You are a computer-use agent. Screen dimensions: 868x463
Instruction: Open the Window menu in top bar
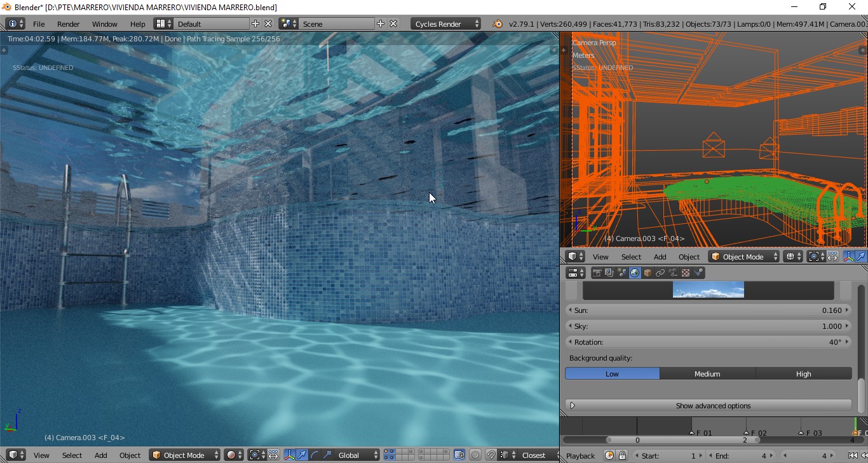point(104,24)
